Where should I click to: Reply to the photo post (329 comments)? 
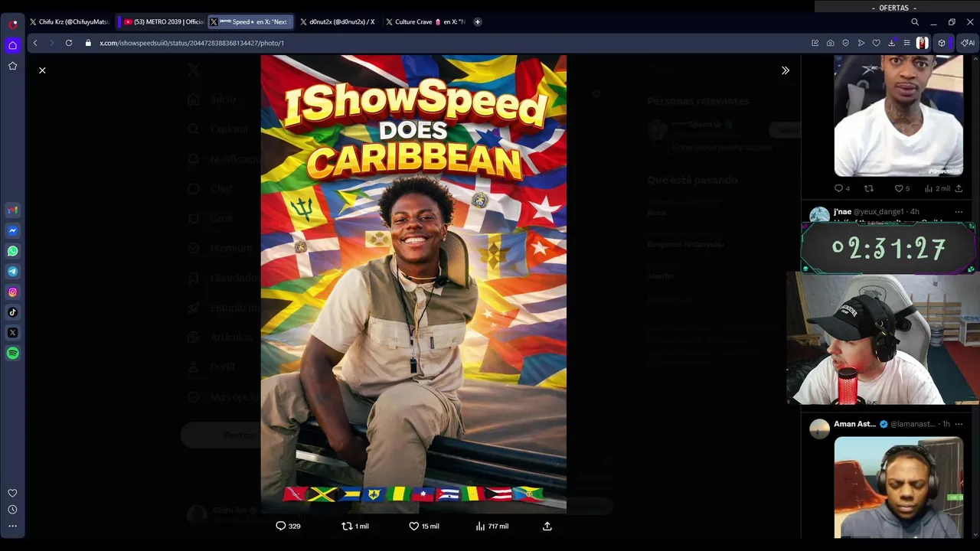288,527
